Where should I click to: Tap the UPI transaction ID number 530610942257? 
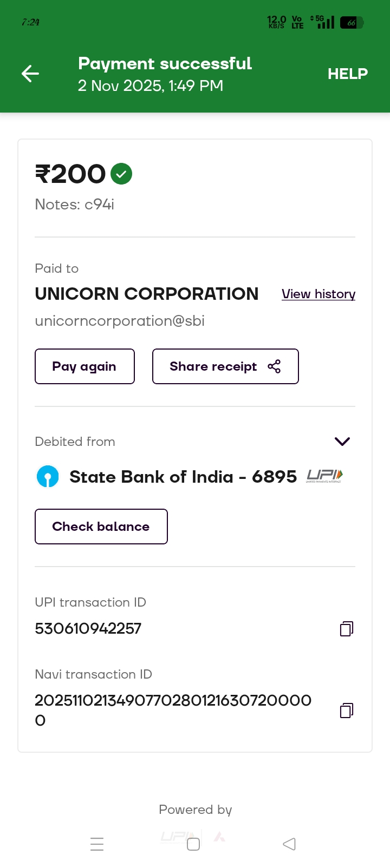click(x=88, y=628)
